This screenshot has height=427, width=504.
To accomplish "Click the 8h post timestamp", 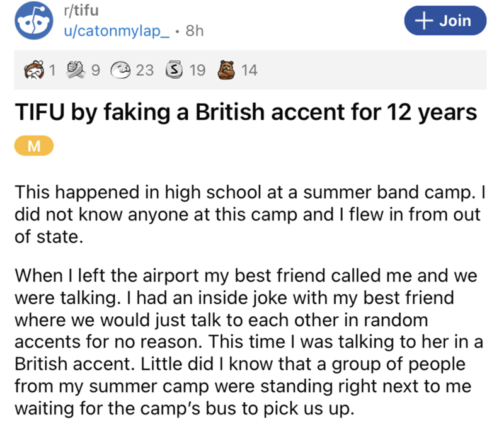I will pyautogui.click(x=193, y=30).
